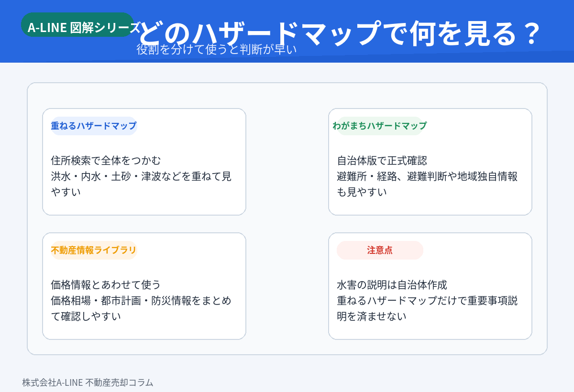Image resolution: width=574 pixels, height=392 pixels.
Task: Click the 洪水・内水・土砂・津波 description text
Action: 141,176
